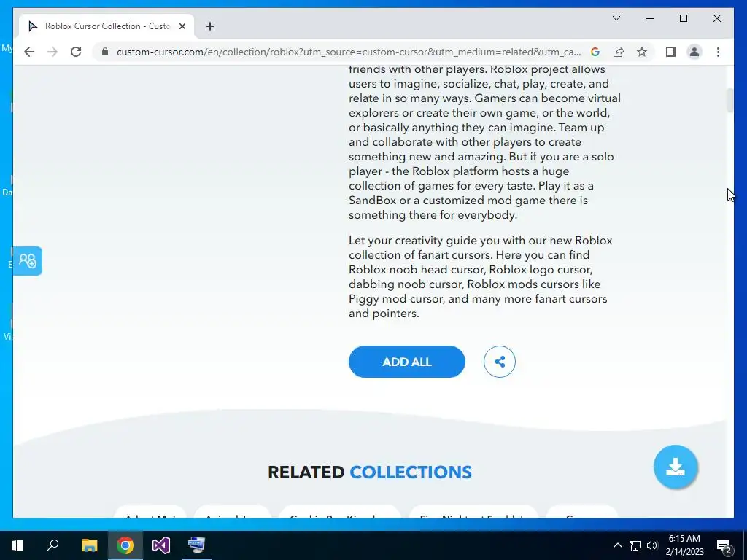The image size is (747, 560).
Task: Click the network tray icon
Action: [635, 545]
